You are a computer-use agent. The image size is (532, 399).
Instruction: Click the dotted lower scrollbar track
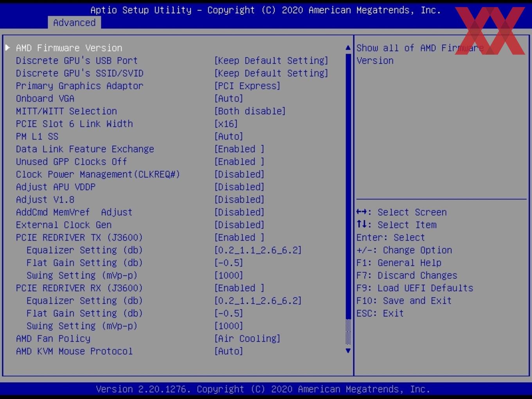(x=348, y=332)
